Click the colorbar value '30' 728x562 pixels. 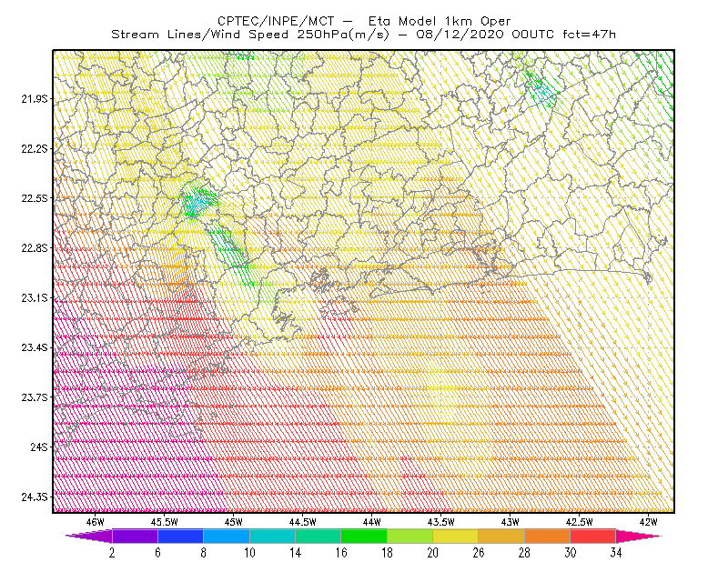tap(571, 553)
